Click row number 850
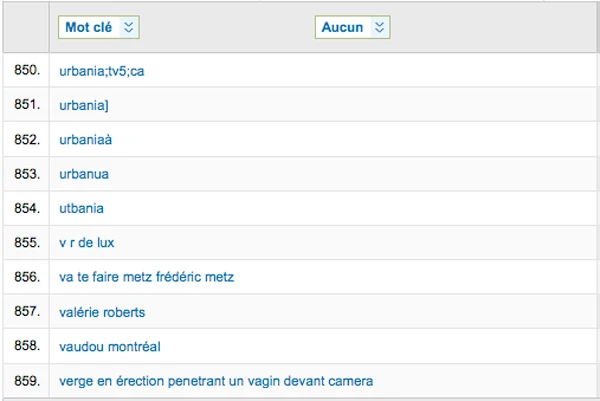This screenshot has height=401, width=600. (26, 71)
